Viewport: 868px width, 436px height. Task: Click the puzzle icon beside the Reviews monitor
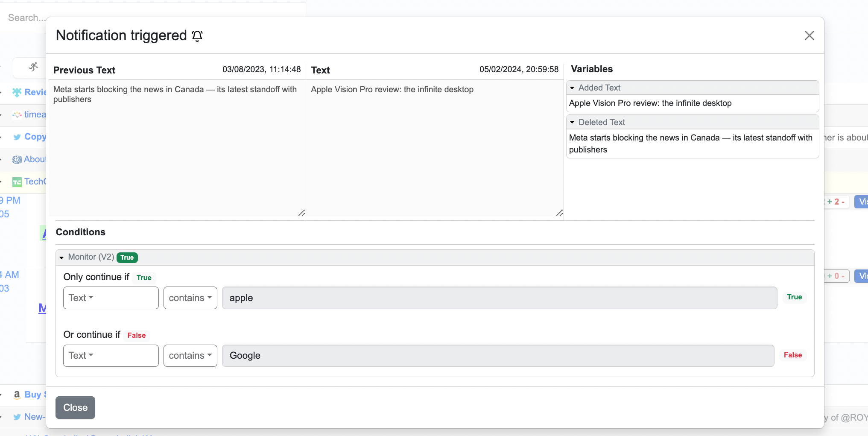[x=17, y=92]
